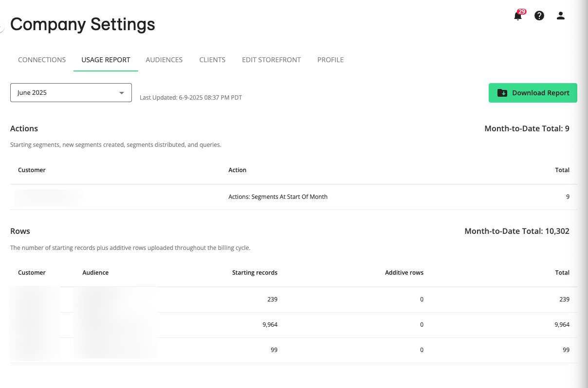Click the download folder icon in Download Report
Screen dimensions: 588x388
coord(502,93)
